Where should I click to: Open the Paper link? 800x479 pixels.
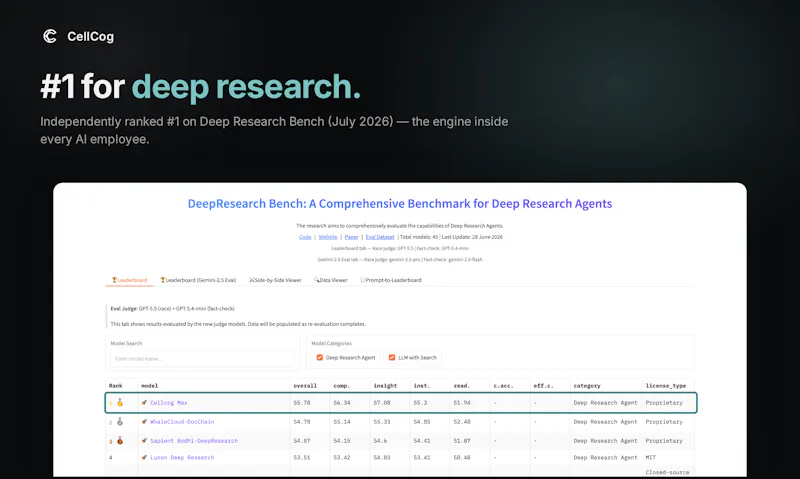(352, 237)
